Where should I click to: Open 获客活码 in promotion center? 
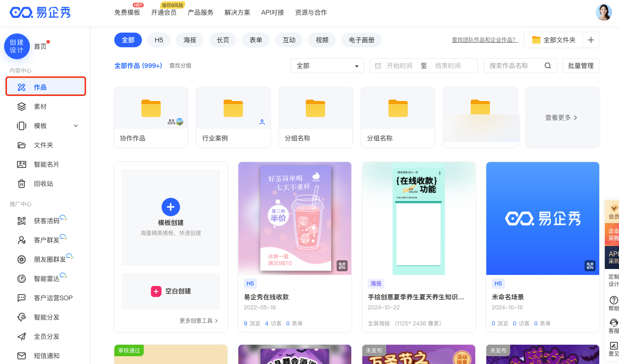[46, 221]
